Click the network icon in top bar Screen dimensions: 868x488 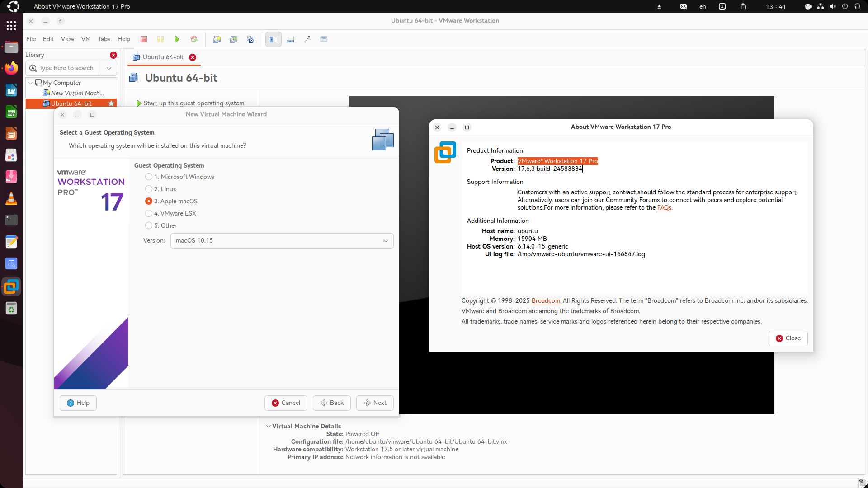(x=821, y=6)
